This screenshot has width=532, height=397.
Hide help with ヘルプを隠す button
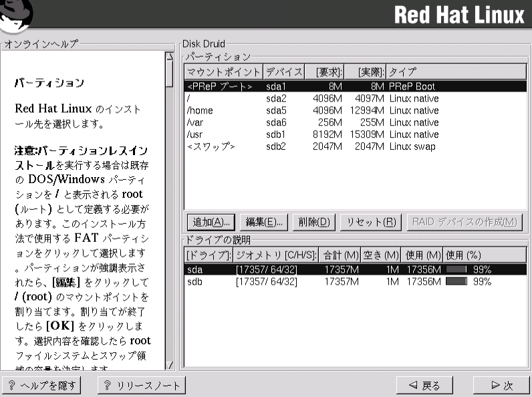coord(42,385)
